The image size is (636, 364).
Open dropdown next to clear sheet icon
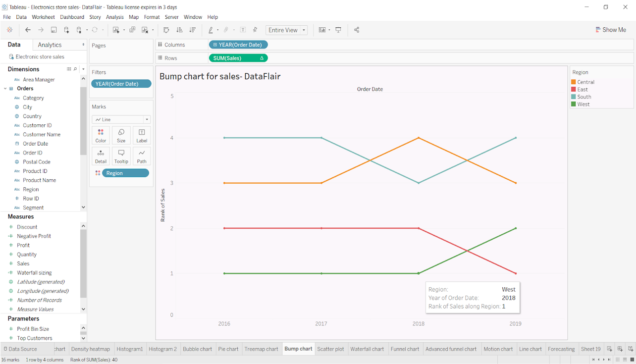point(153,30)
